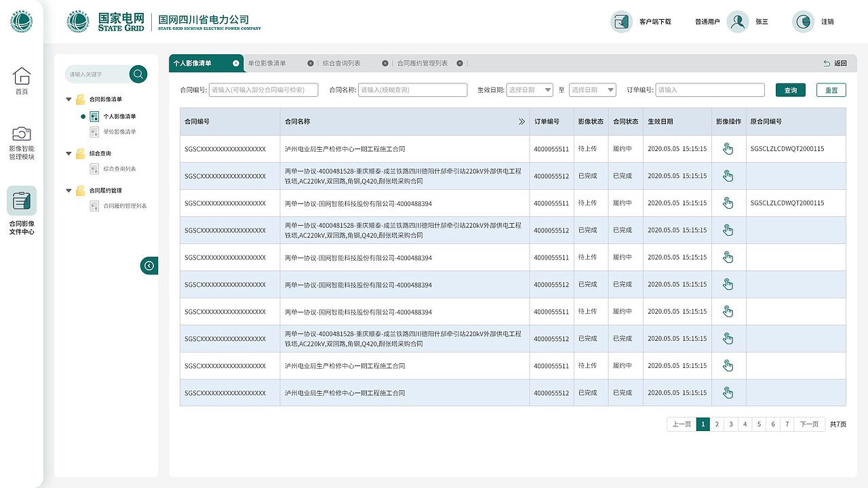Click the 注销 logout icon
The width and height of the screenshot is (868, 488).
(804, 22)
